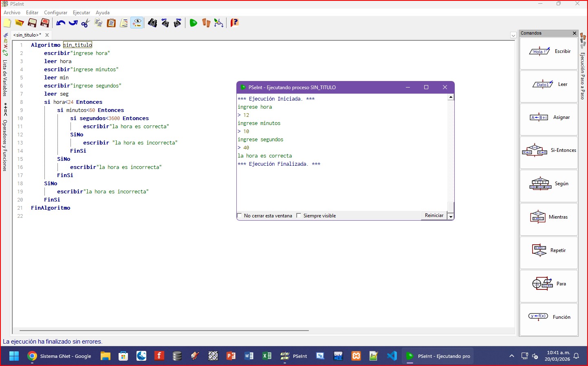The image size is (588, 366).
Task: Undo the last edit in toolbar
Action: pos(61,23)
